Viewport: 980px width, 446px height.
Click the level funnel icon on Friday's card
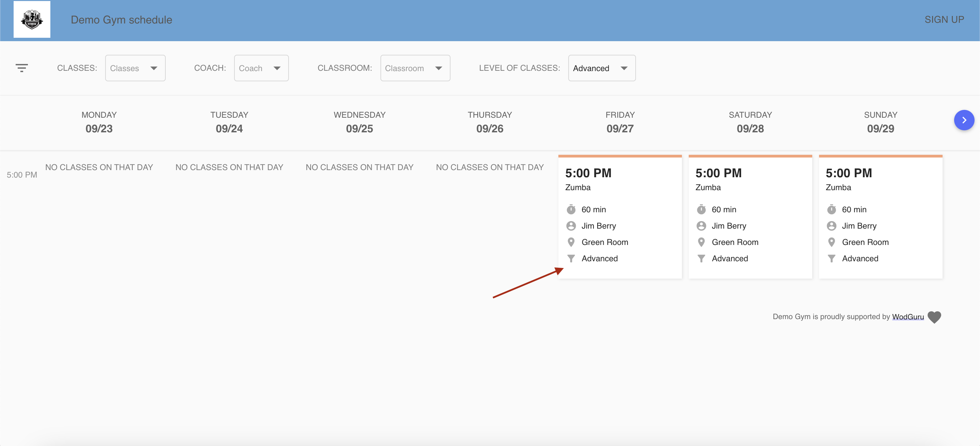pyautogui.click(x=571, y=259)
